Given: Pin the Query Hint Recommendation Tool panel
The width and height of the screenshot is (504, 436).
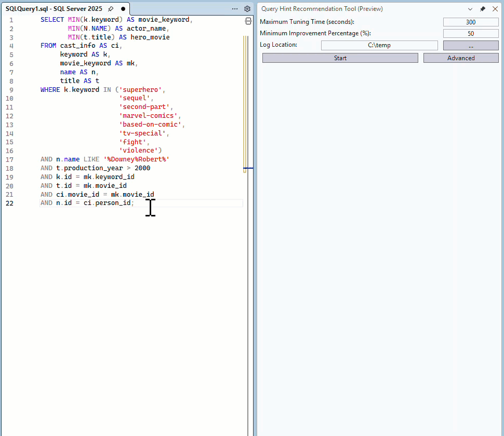Looking at the screenshot, I should tap(483, 9).
